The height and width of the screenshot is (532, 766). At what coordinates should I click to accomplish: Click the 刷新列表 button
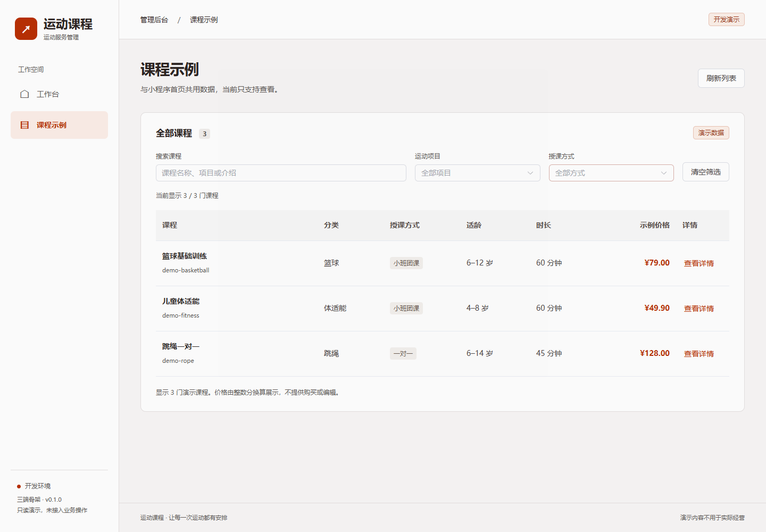(x=721, y=78)
